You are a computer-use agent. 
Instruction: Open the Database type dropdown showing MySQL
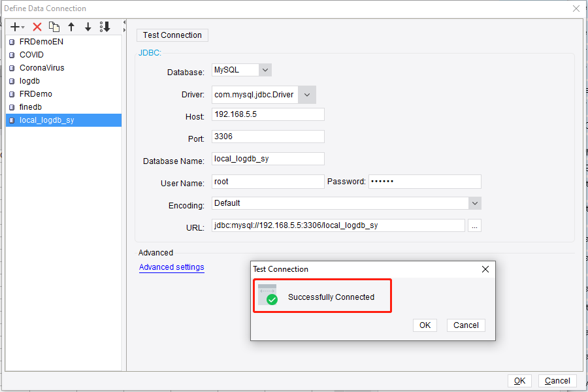click(x=265, y=69)
